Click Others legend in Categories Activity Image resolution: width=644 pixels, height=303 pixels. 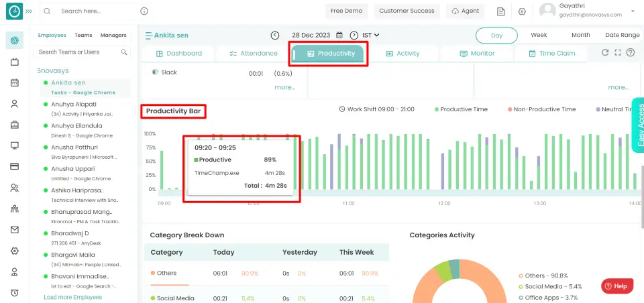click(x=545, y=276)
